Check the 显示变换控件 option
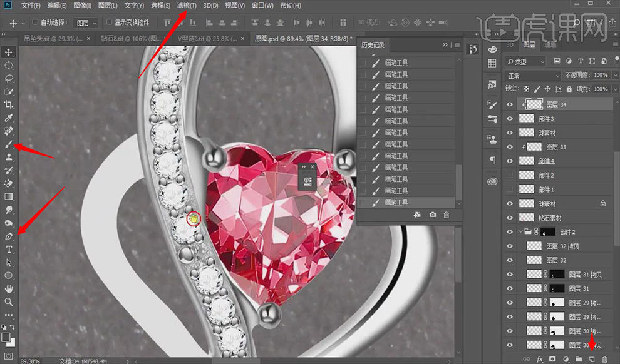The height and width of the screenshot is (364, 620). (x=110, y=23)
